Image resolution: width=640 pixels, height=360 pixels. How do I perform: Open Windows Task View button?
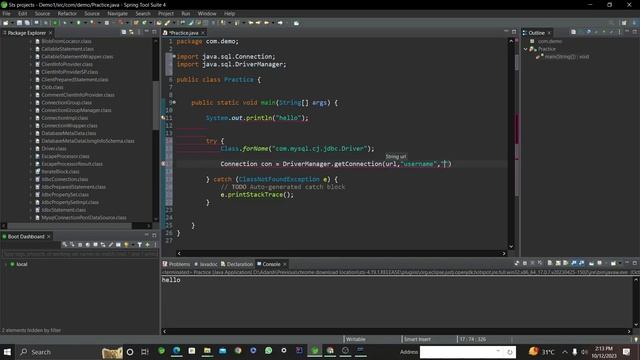[145, 351]
